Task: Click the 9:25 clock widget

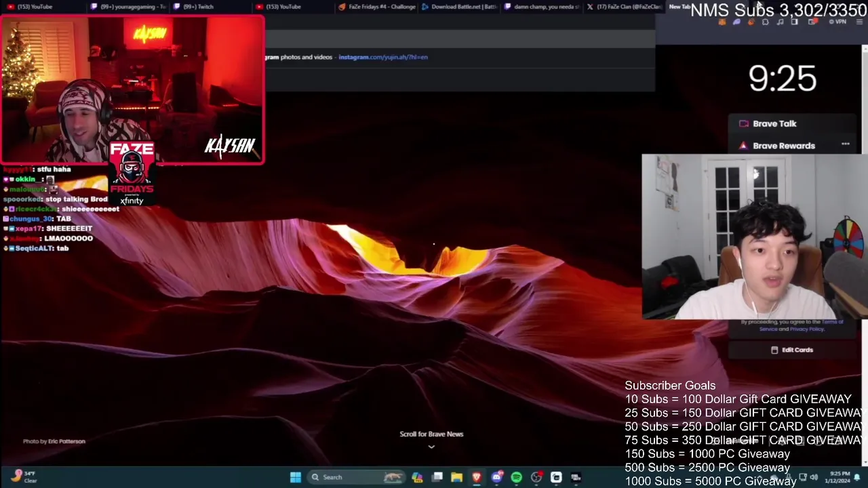Action: (x=782, y=79)
